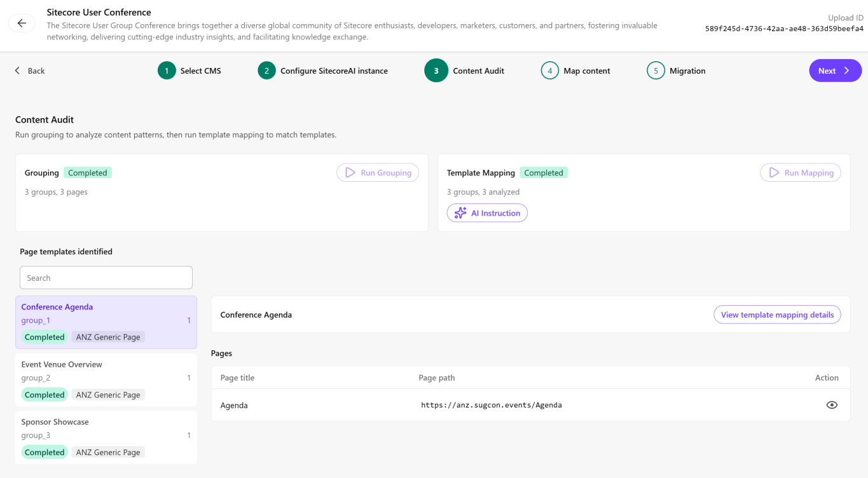Click the Page path column header
The image size is (868, 478).
437,378
